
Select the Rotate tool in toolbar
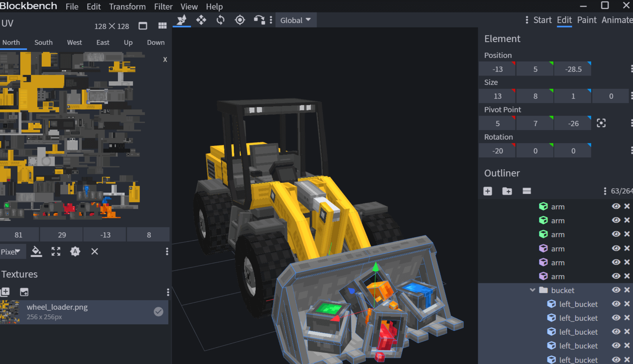point(220,20)
